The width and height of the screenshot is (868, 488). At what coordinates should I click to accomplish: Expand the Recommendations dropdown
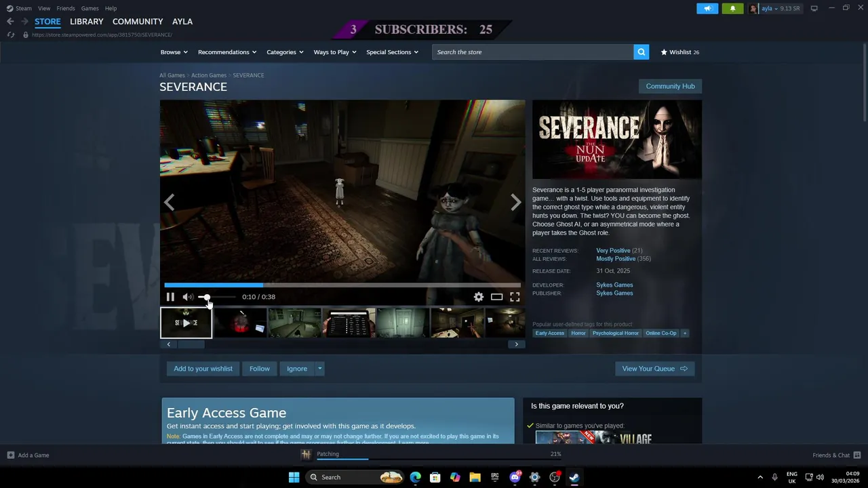tap(227, 52)
